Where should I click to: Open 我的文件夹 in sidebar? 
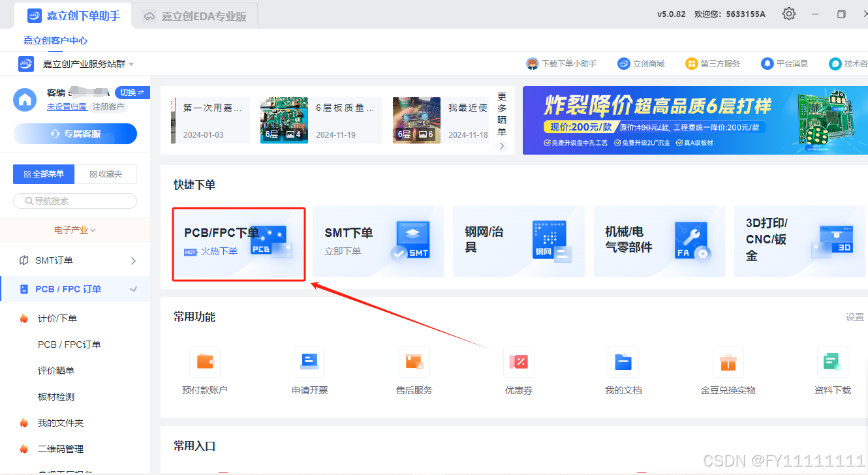pyautogui.click(x=61, y=423)
